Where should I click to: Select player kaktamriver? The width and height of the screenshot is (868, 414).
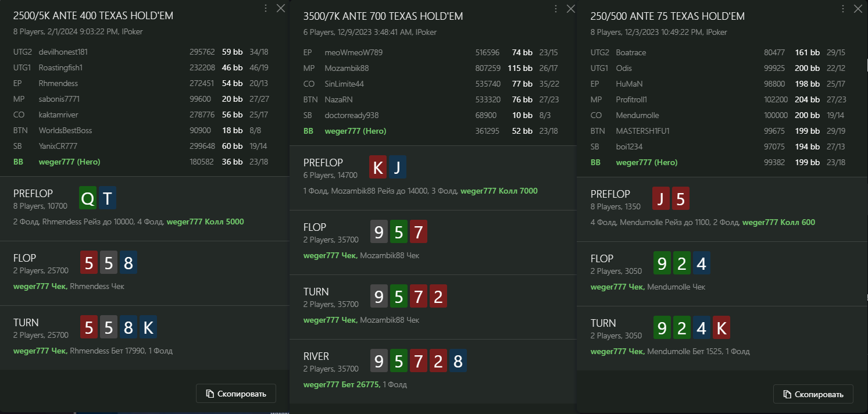(x=58, y=115)
